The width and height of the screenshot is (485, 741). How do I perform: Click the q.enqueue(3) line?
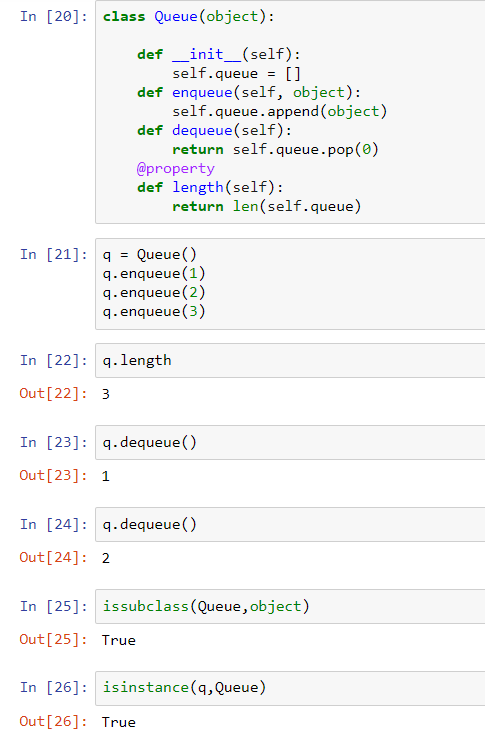(154, 312)
